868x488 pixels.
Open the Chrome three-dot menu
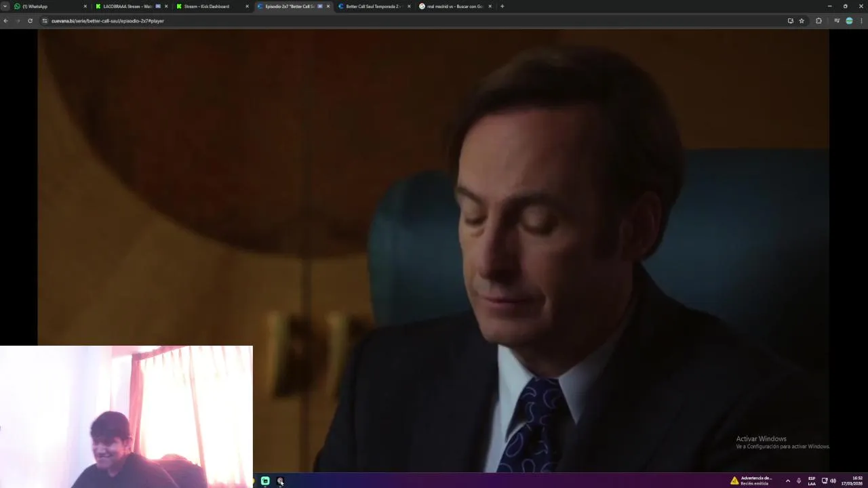click(861, 21)
